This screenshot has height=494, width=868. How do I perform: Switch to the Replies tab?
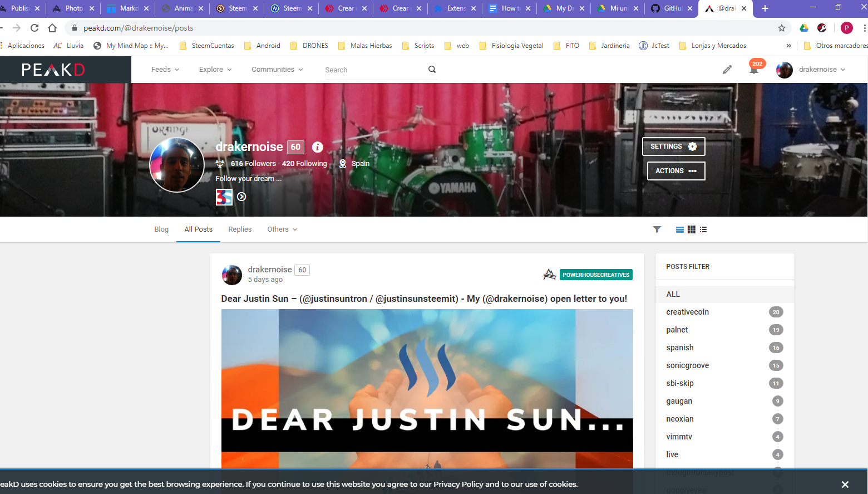pos(240,229)
